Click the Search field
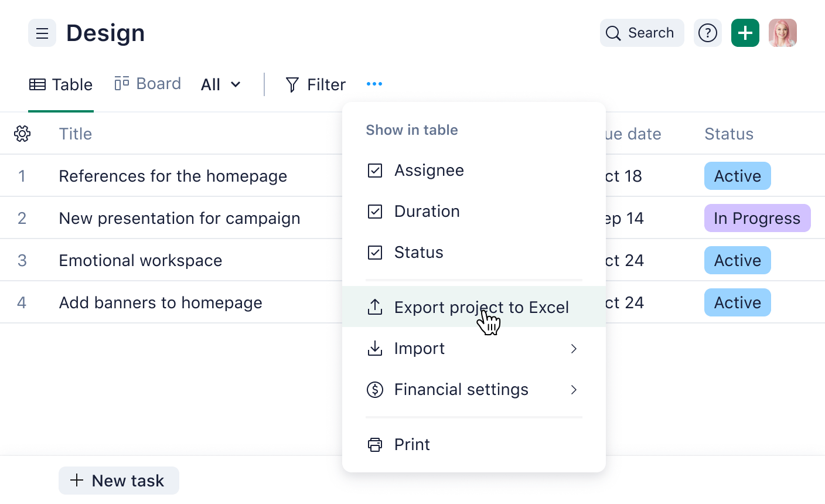 point(642,33)
